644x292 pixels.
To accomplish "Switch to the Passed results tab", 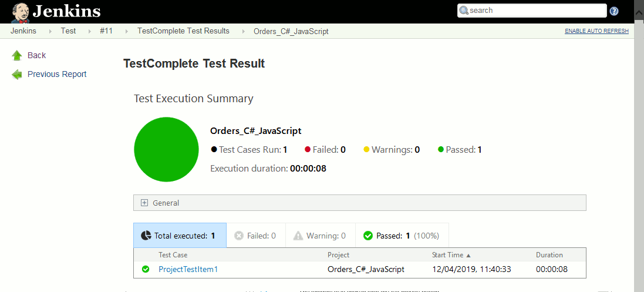I will click(402, 236).
